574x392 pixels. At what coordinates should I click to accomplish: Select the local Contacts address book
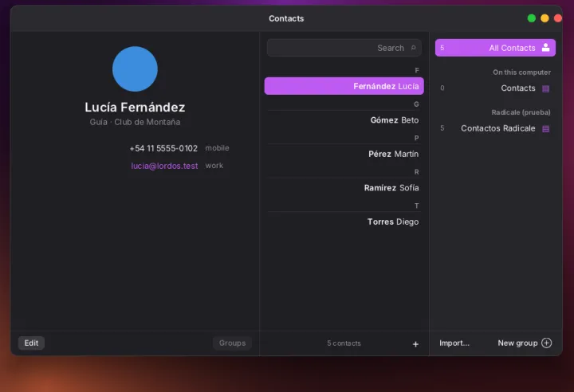(x=495, y=88)
